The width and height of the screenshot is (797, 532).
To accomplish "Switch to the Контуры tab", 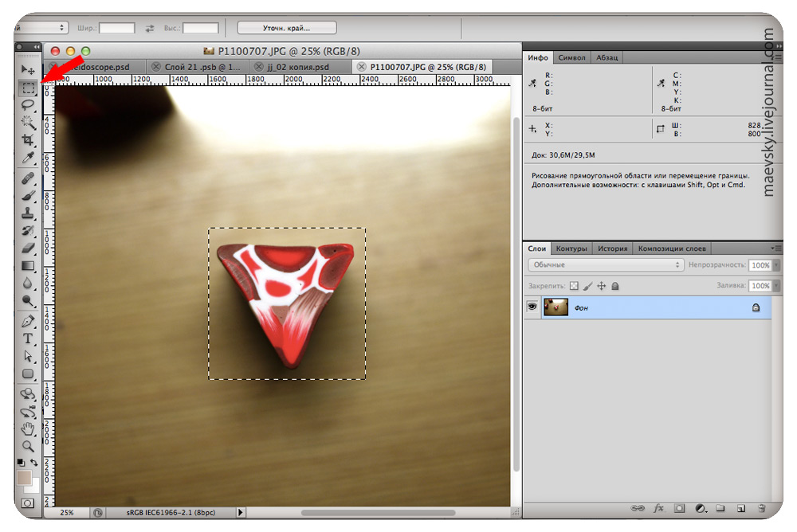I will pyautogui.click(x=571, y=248).
